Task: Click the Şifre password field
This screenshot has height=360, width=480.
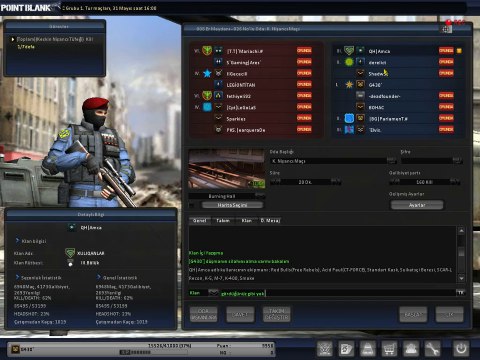Action: point(427,161)
